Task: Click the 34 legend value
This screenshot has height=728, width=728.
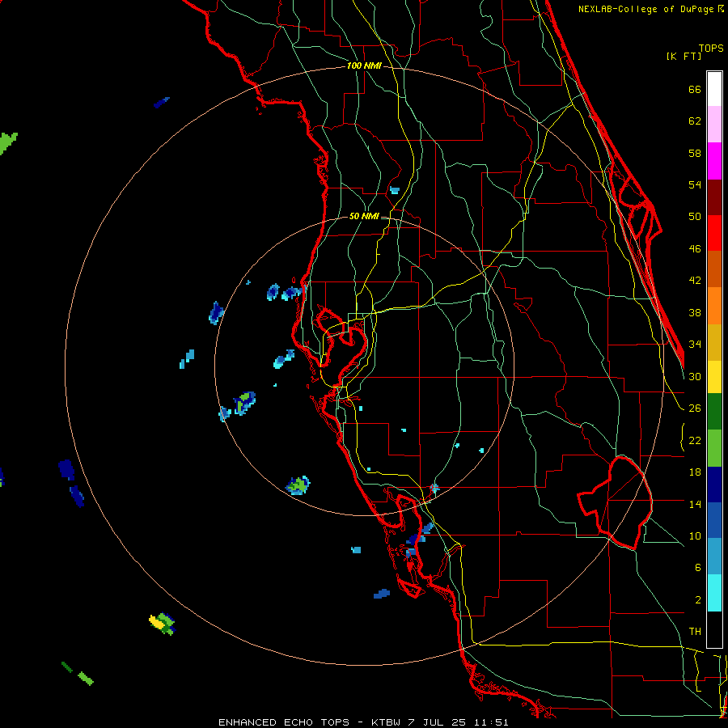Action: click(695, 345)
